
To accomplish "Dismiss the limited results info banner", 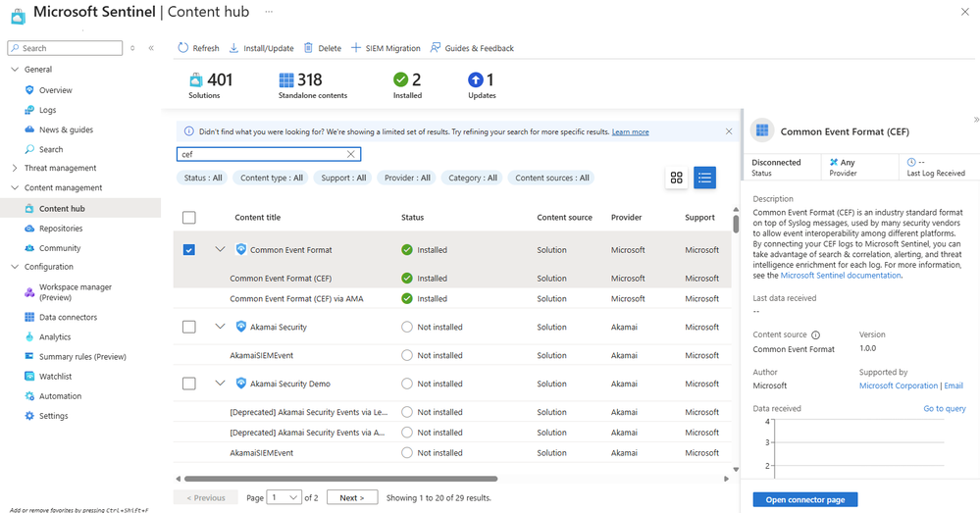I will pyautogui.click(x=729, y=131).
